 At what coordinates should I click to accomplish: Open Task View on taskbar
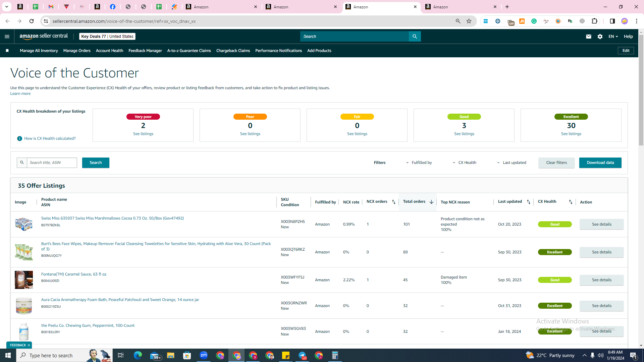click(121, 355)
